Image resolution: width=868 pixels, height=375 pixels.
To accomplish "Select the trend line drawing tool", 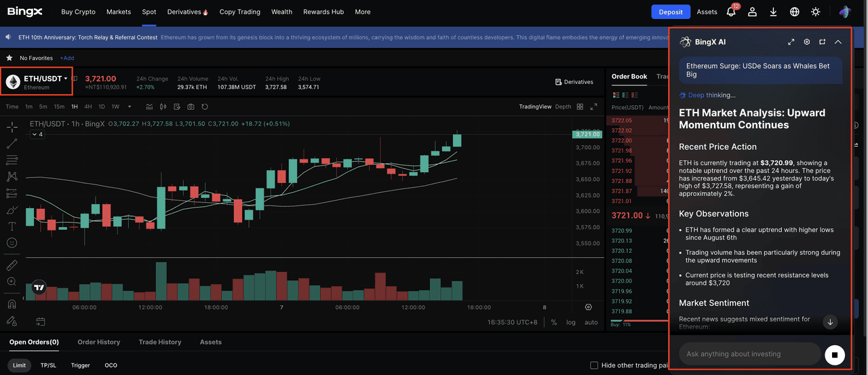I will (12, 143).
